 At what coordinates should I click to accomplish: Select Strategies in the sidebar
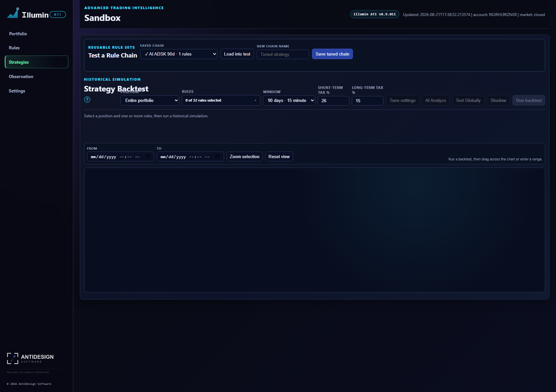pos(37,62)
